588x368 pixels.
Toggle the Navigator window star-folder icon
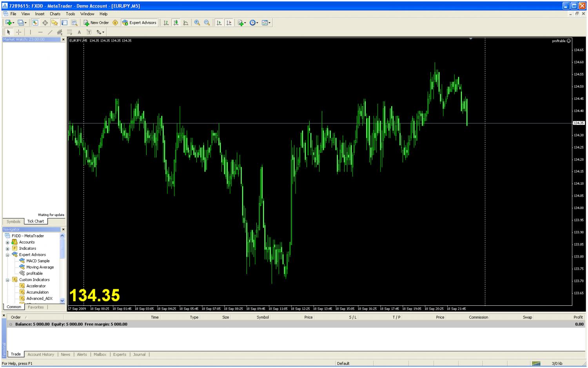[x=55, y=23]
